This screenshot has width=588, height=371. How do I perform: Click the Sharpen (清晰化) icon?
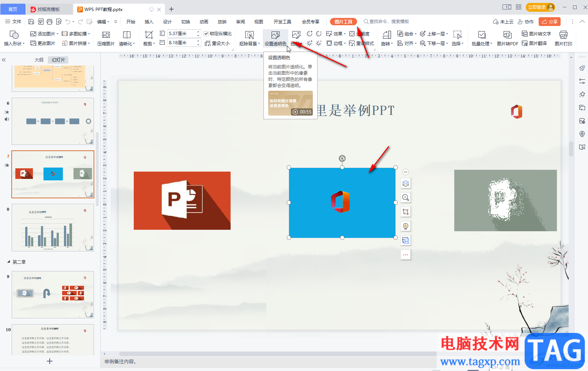point(127,35)
